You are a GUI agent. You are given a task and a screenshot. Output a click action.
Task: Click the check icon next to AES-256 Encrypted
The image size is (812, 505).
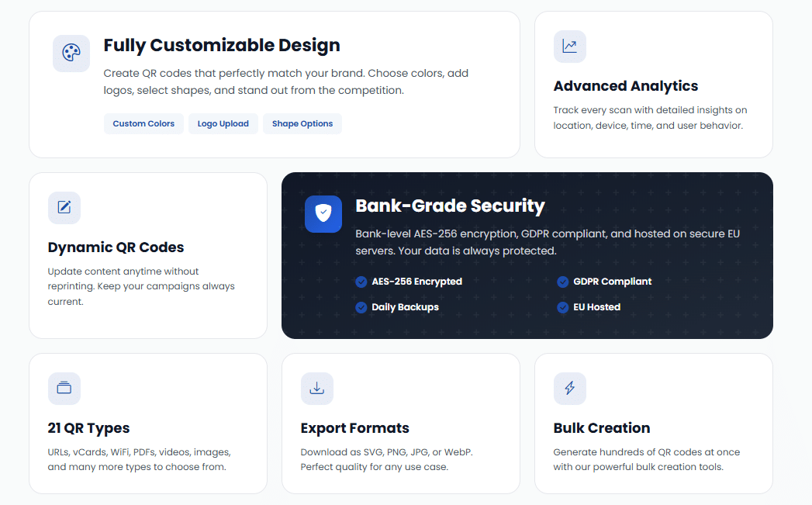361,282
